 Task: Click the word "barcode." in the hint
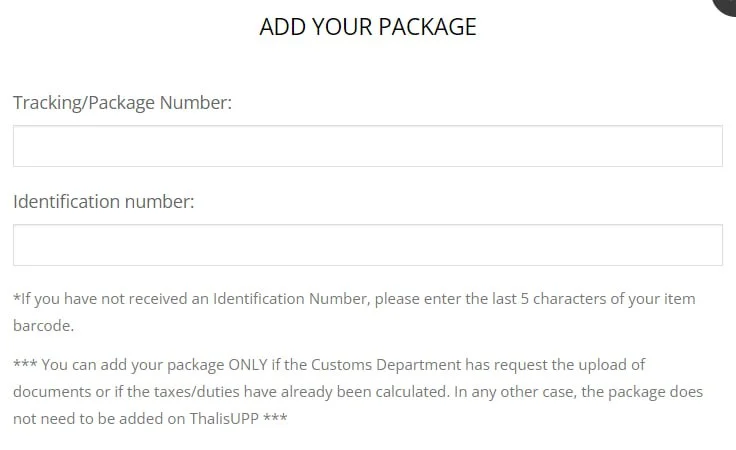coord(43,326)
